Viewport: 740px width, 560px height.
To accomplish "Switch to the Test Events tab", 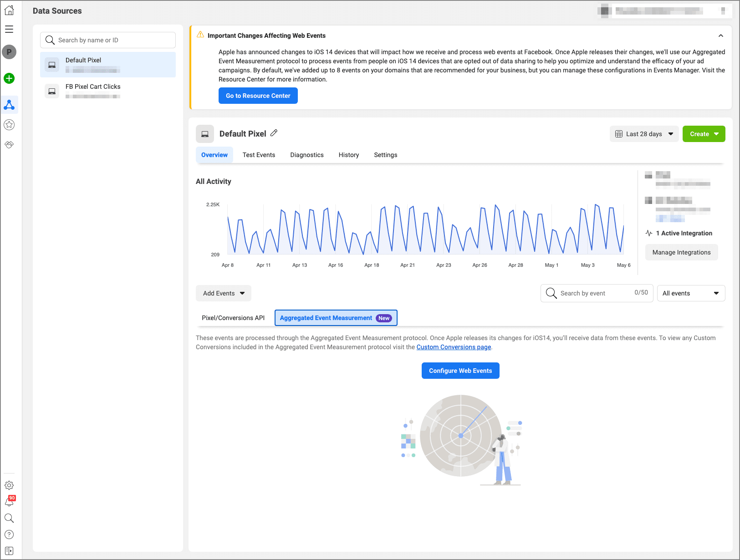I will pyautogui.click(x=259, y=155).
